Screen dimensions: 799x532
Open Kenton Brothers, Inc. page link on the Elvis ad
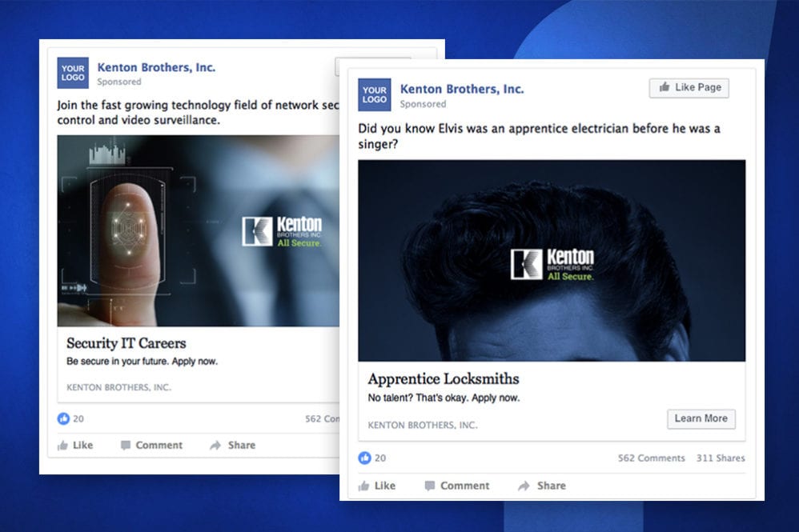[x=462, y=89]
